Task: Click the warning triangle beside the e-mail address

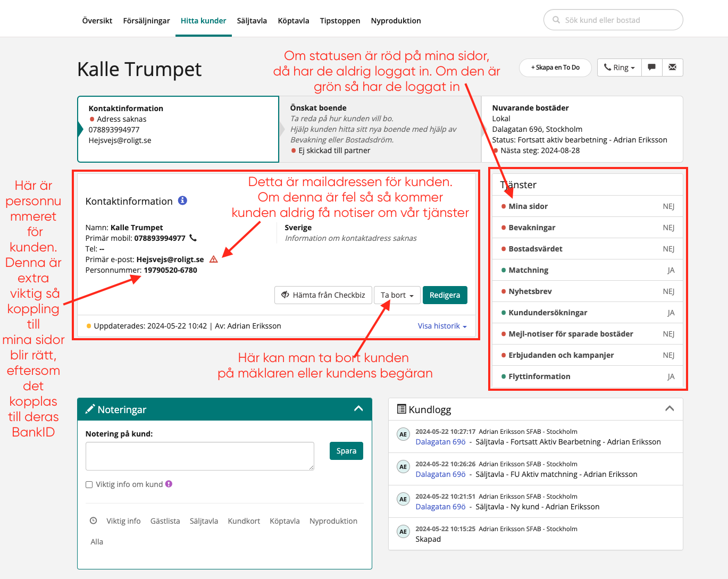Action: 214,259
